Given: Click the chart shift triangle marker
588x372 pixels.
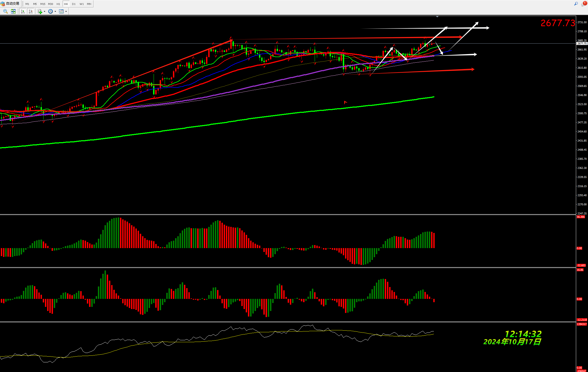Looking at the screenshot, I should click(437, 17).
